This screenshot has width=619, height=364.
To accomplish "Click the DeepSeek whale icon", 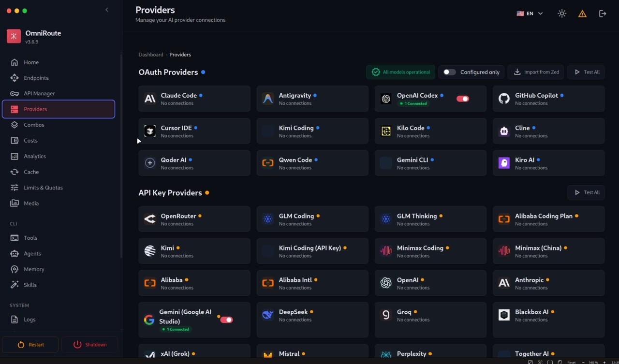I will click(268, 315).
